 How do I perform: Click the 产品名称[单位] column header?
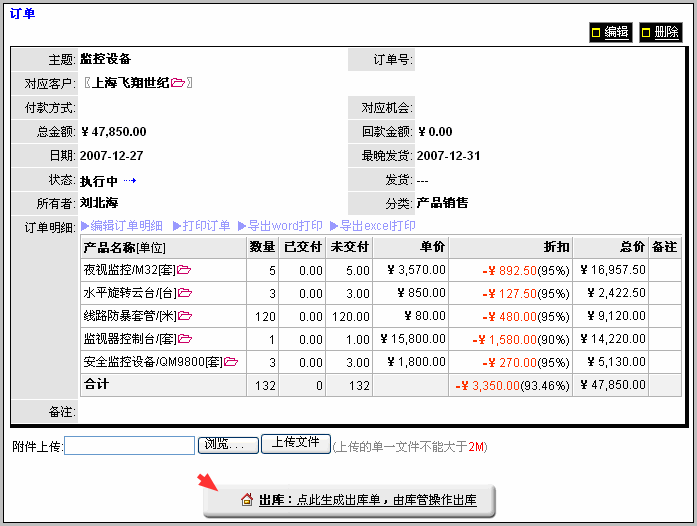tap(124, 247)
